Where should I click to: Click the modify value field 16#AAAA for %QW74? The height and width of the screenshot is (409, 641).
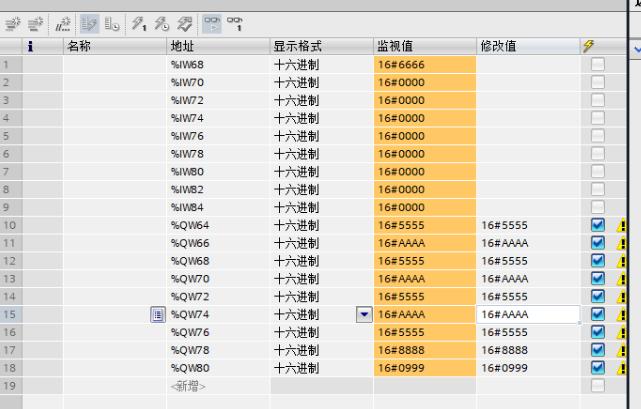(x=528, y=315)
